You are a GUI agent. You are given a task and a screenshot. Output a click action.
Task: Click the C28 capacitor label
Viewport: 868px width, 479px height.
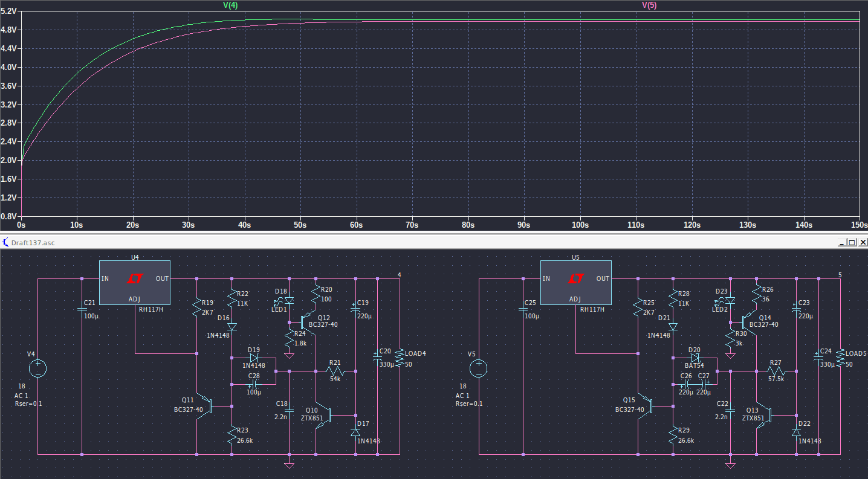click(x=254, y=376)
